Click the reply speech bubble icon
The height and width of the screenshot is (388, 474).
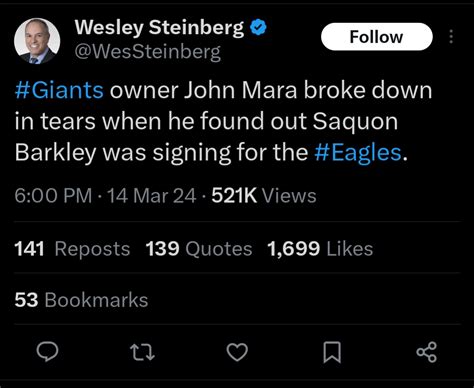click(x=47, y=352)
